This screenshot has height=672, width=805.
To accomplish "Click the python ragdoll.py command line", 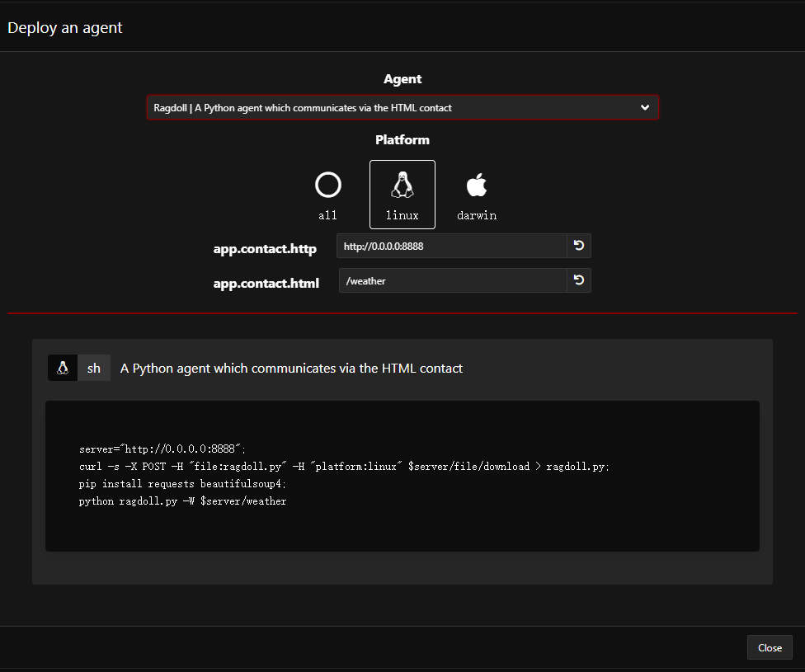I will click(182, 501).
